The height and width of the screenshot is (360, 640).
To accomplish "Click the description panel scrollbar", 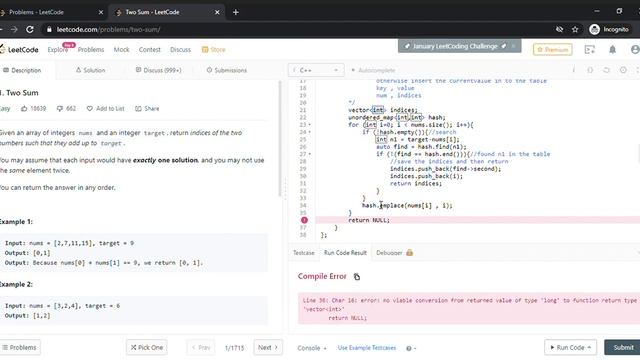I will [280, 139].
